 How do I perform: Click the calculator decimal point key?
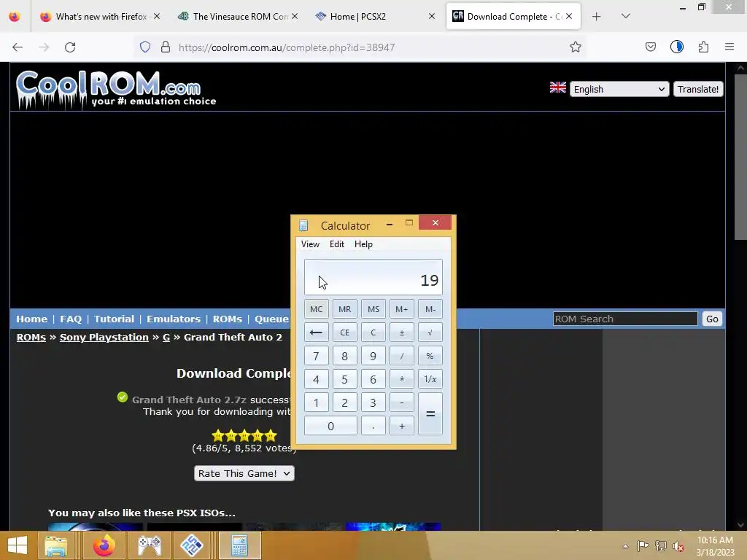click(x=373, y=426)
